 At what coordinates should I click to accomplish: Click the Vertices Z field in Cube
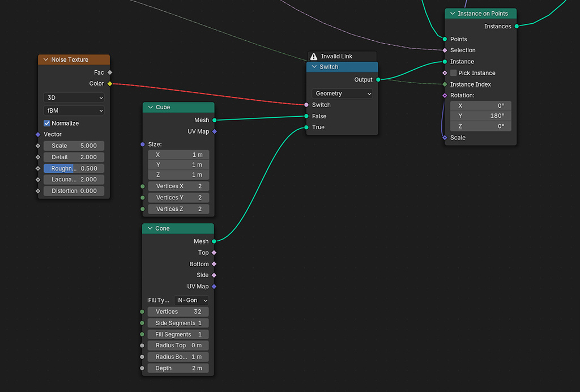(178, 209)
